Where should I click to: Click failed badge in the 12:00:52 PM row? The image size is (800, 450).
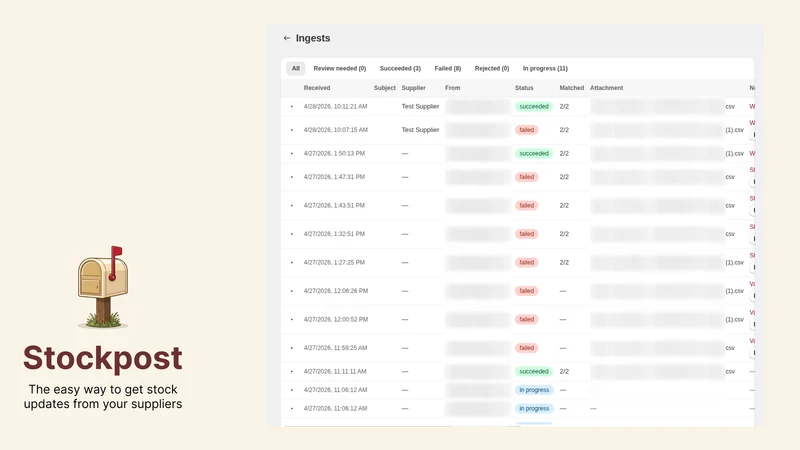click(x=527, y=320)
